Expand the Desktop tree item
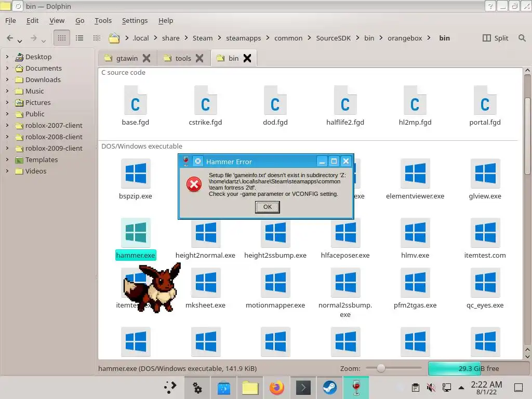Image resolution: width=532 pixels, height=399 pixels. coord(7,57)
